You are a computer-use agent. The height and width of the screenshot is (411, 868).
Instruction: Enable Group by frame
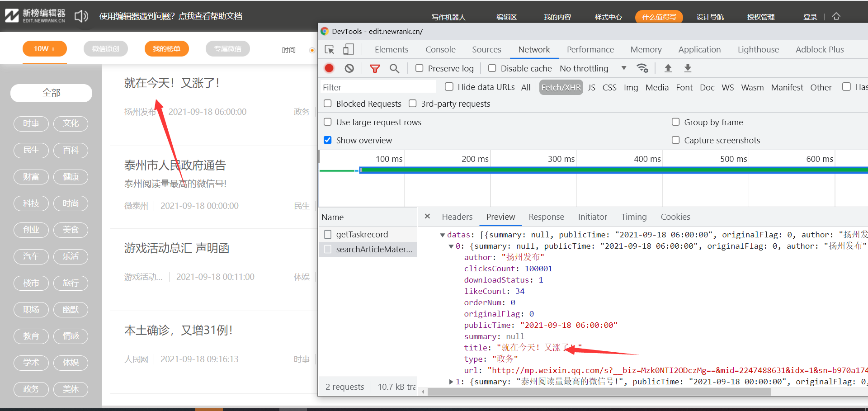[x=676, y=122]
